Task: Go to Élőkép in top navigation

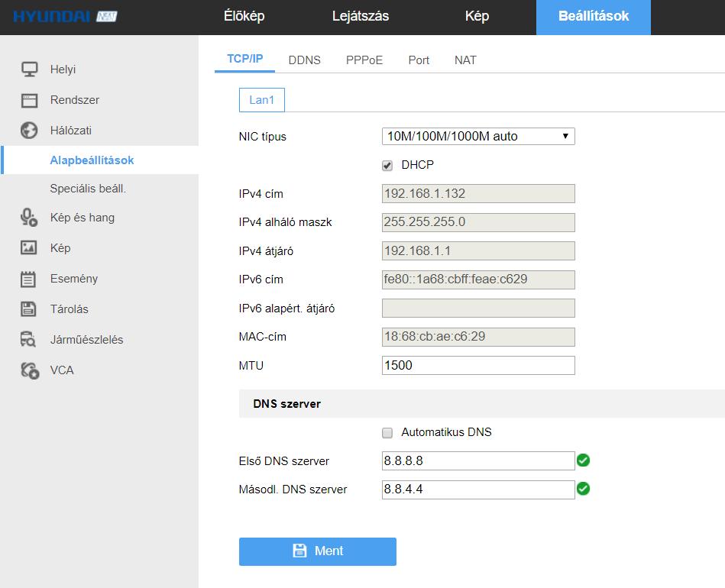Action: tap(244, 16)
